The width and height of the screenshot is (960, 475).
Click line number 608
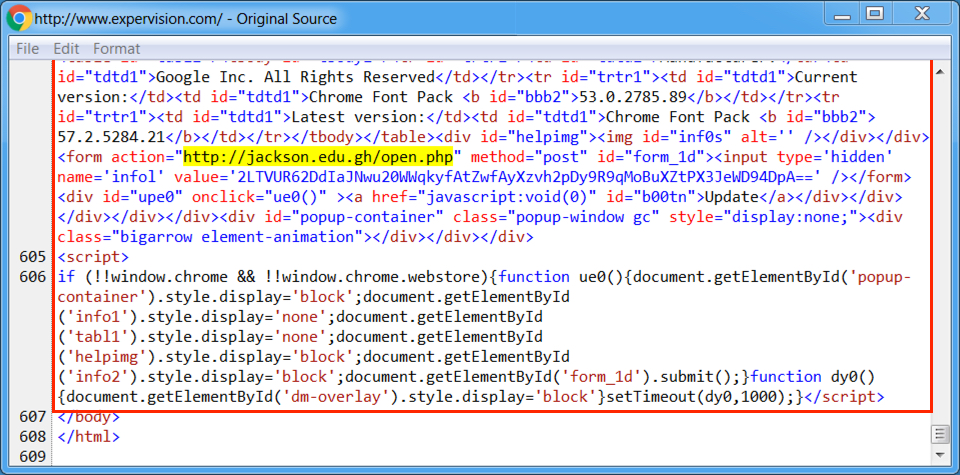pos(32,437)
